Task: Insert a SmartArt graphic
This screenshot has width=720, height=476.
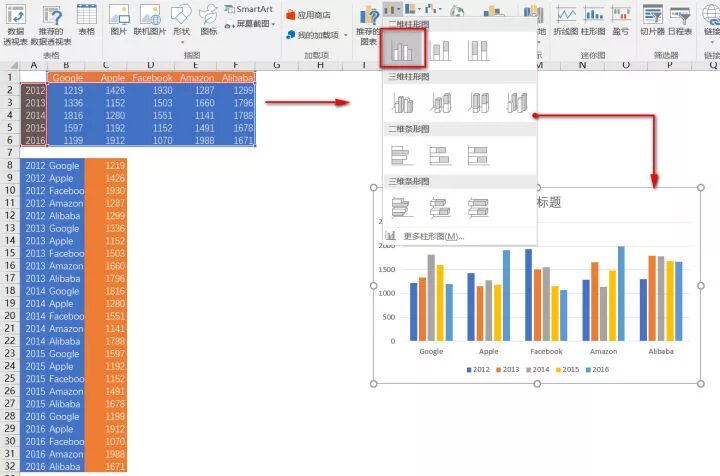Action: click(x=248, y=9)
